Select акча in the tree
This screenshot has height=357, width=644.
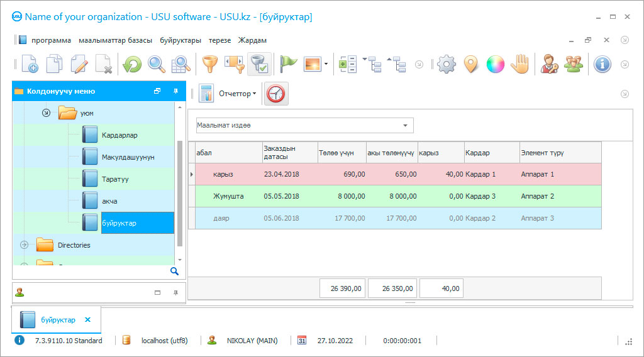(x=109, y=201)
